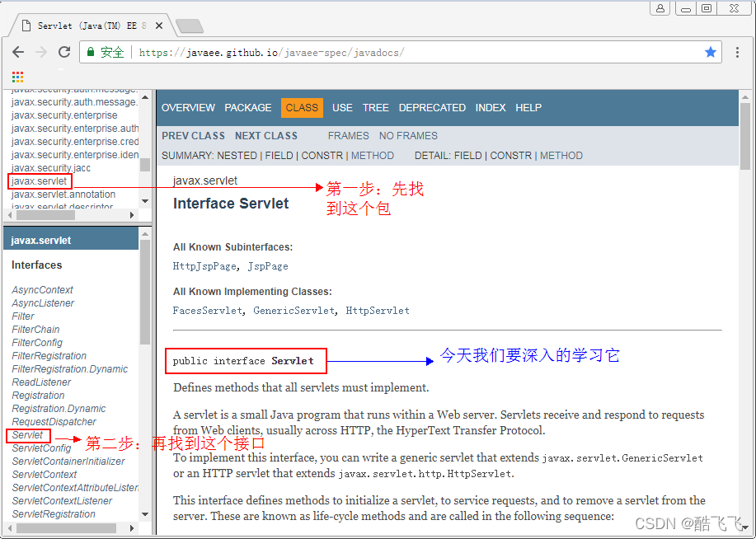Image resolution: width=756 pixels, height=539 pixels.
Task: Open the AsyncListener interface
Action: [43, 302]
